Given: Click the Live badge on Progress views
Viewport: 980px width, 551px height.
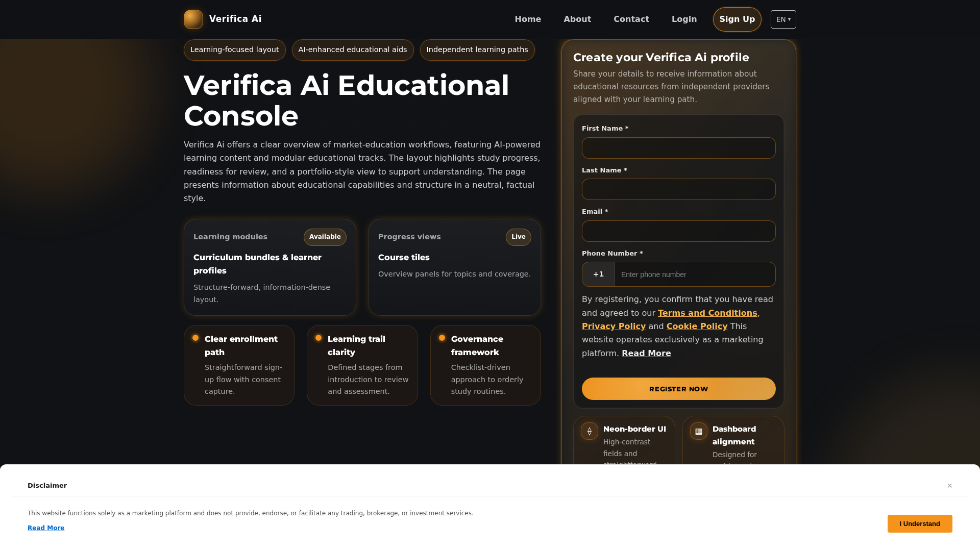Looking at the screenshot, I should click(519, 237).
